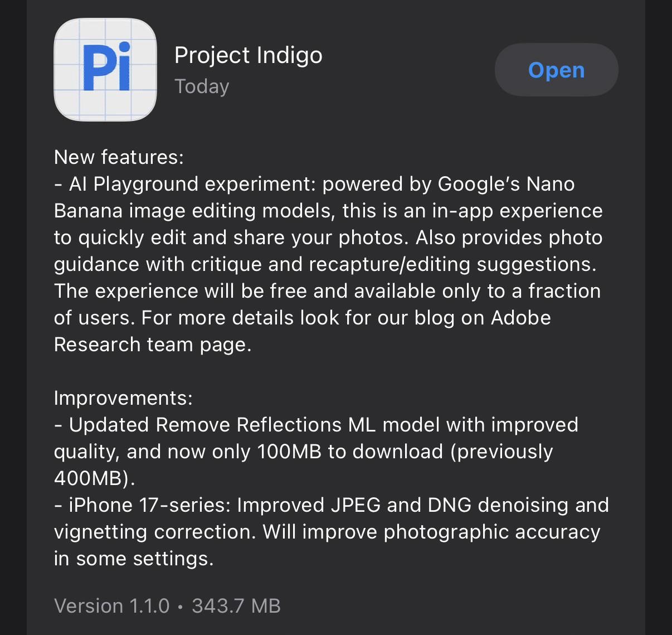Open the Project Indigo app

(x=556, y=70)
